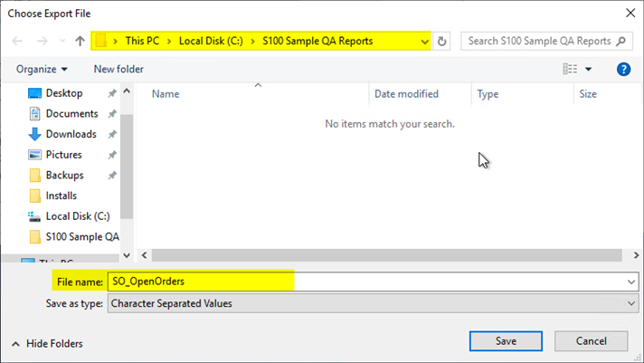Open the Help question mark icon
644x363 pixels.
pos(622,69)
